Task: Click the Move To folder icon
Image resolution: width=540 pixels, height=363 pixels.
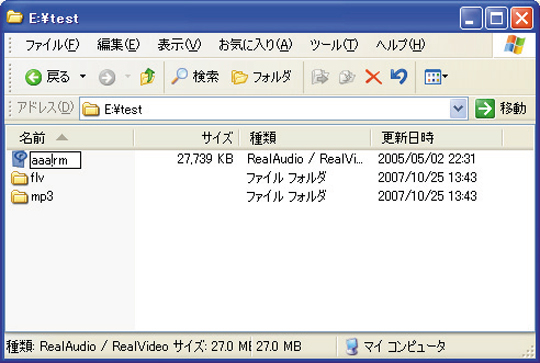Action: point(320,77)
